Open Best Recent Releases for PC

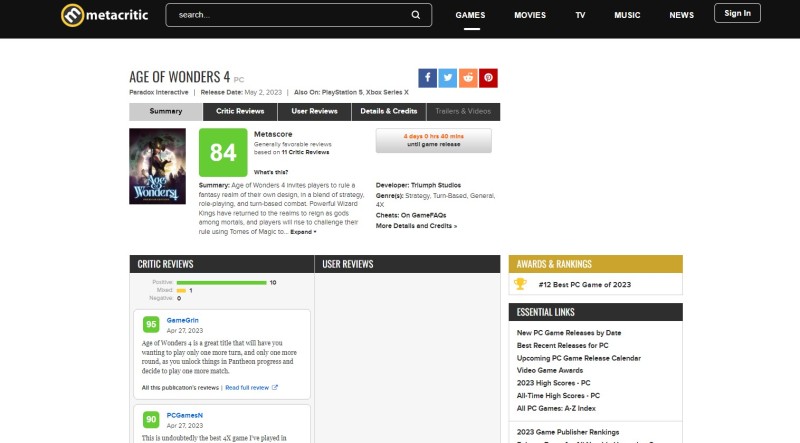(563, 346)
